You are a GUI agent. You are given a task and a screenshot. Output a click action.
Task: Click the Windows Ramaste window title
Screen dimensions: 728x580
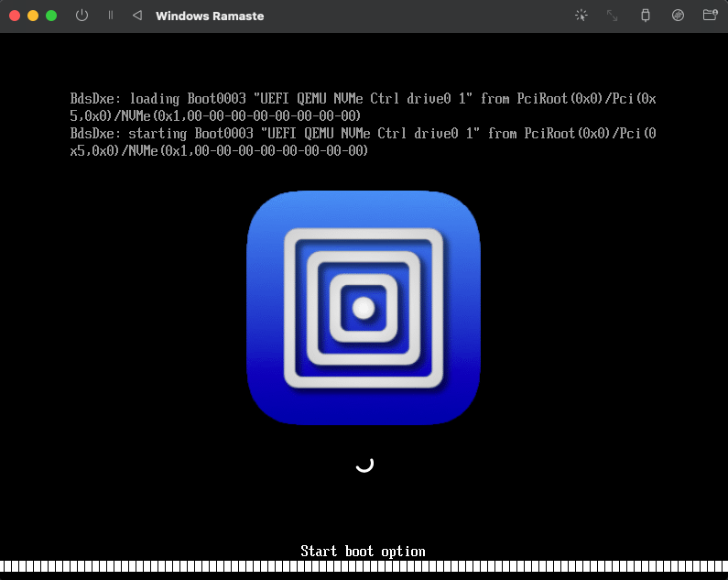tap(210, 16)
